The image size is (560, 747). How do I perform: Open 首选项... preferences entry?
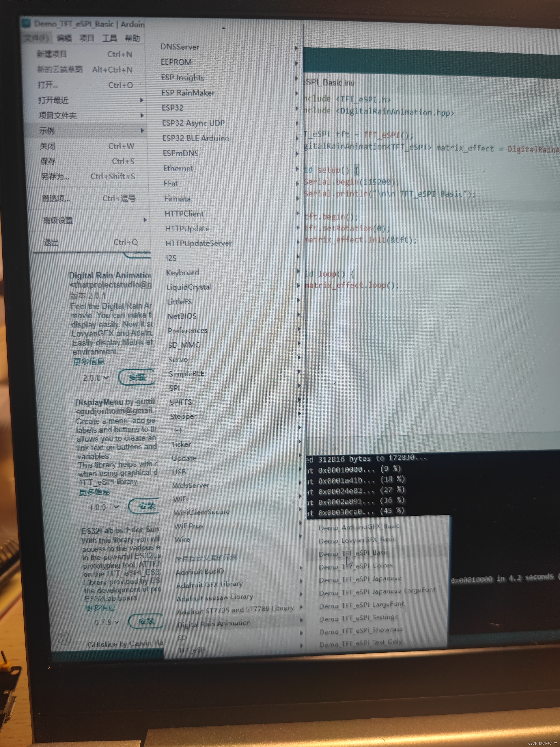(x=89, y=198)
